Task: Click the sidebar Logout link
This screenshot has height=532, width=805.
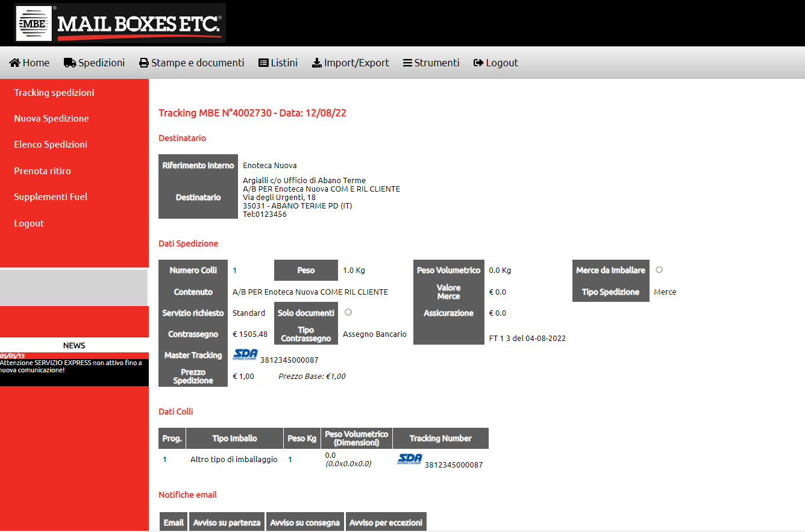Action: [x=29, y=224]
